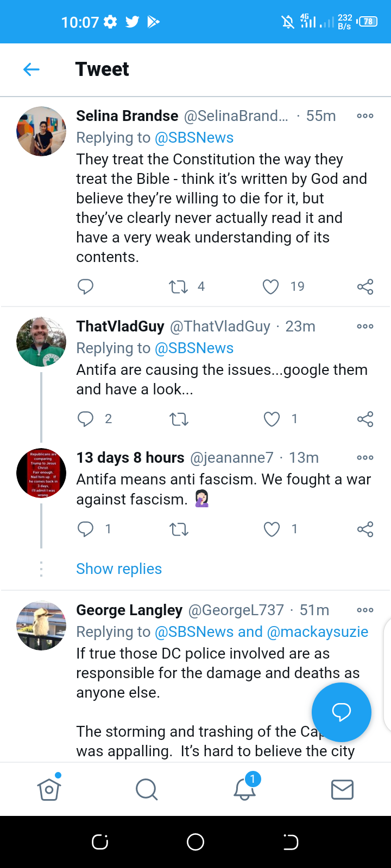The width and height of the screenshot is (391, 868).
Task: Open more options on George Langley's tweet
Action: tap(365, 610)
